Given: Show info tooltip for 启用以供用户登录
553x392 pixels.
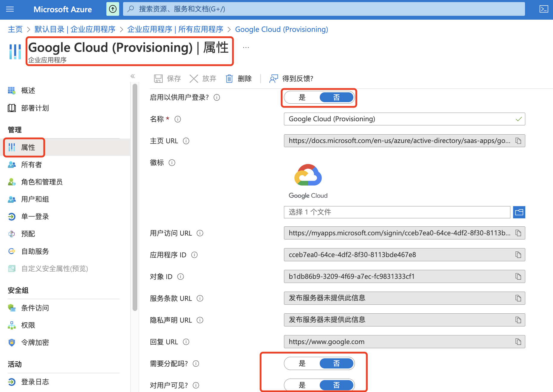Looking at the screenshot, I should tap(217, 97).
